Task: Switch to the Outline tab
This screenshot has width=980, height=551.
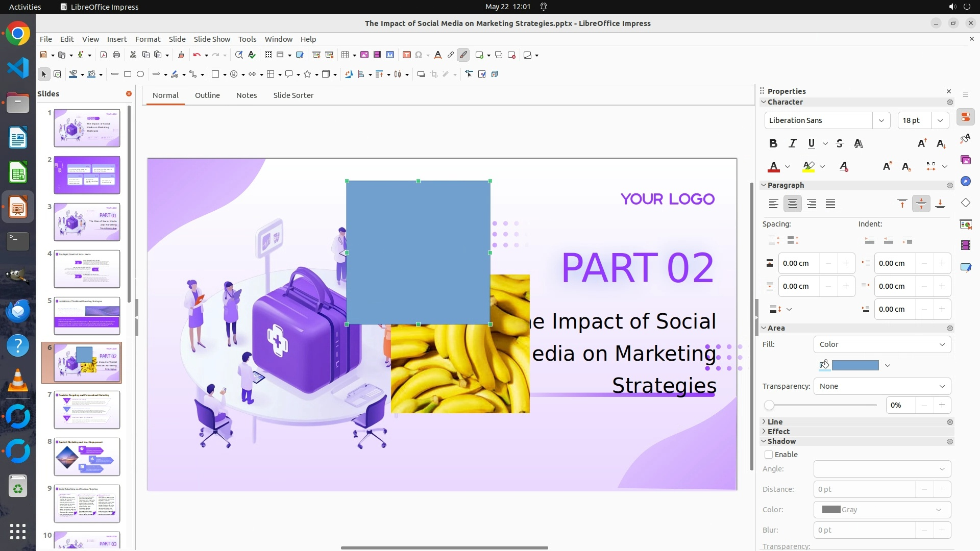Action: [x=207, y=95]
